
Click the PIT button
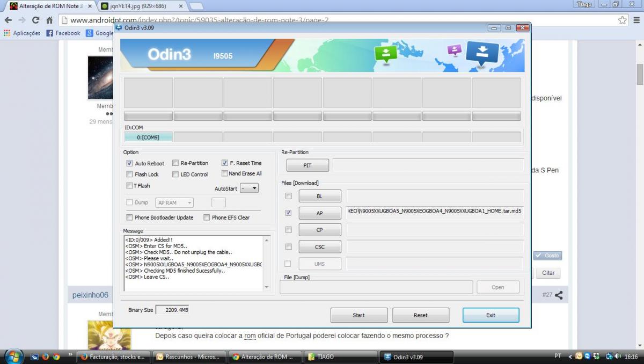coord(308,165)
